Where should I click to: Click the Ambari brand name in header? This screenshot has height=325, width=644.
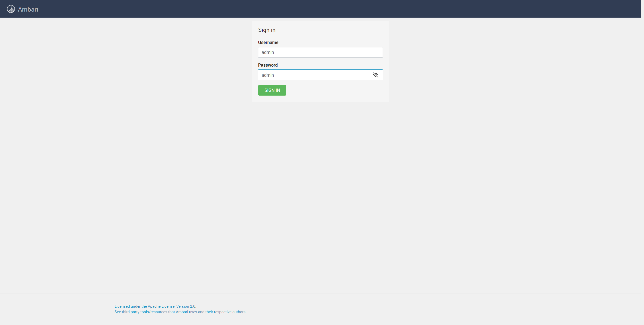(28, 9)
